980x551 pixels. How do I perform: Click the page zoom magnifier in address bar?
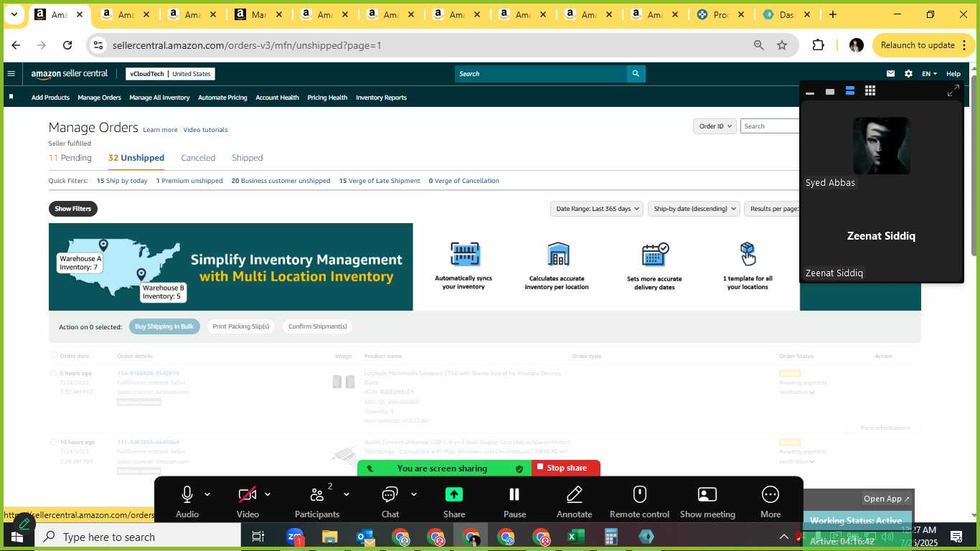(x=759, y=45)
